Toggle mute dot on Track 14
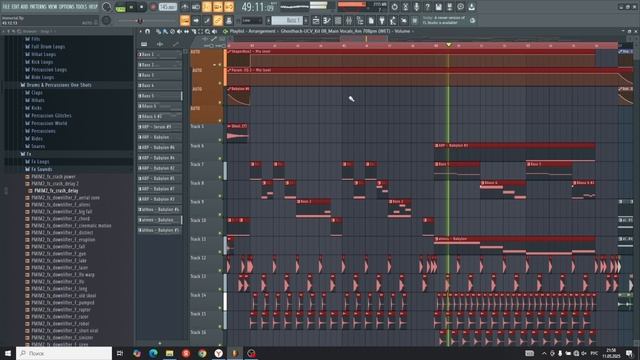The height and width of the screenshot is (360, 640). pyautogui.click(x=220, y=308)
